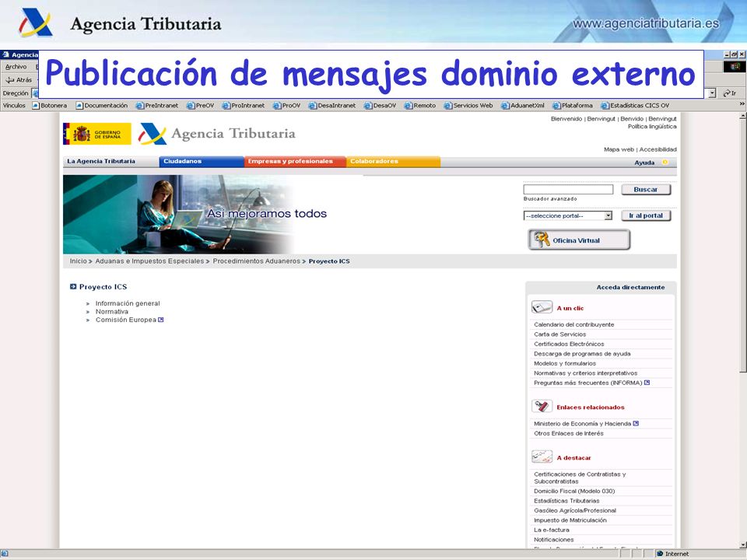This screenshot has width=747, height=560.
Task: Click the Así mejoramos todos banner
Action: (195, 215)
